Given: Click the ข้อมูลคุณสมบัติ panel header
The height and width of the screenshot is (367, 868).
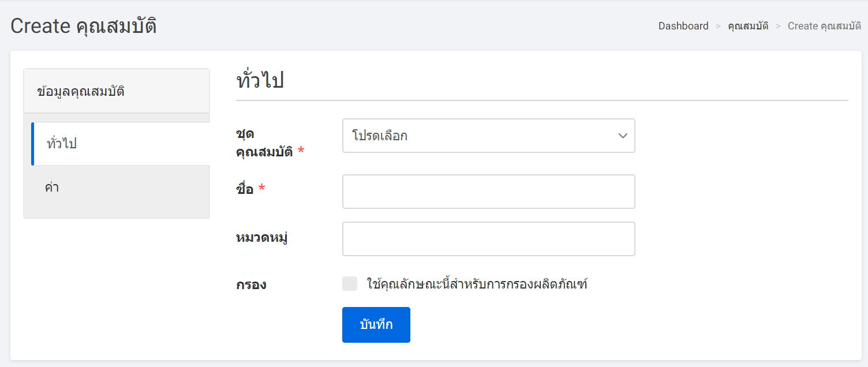Looking at the screenshot, I should (x=117, y=91).
